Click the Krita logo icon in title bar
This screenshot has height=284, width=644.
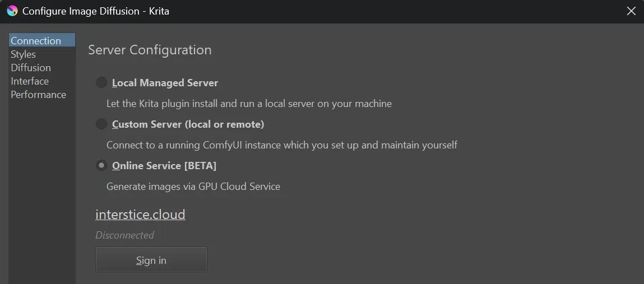tap(12, 11)
